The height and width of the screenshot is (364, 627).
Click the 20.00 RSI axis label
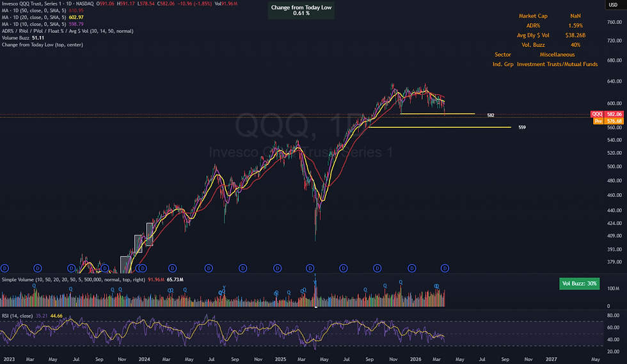pos(614,352)
